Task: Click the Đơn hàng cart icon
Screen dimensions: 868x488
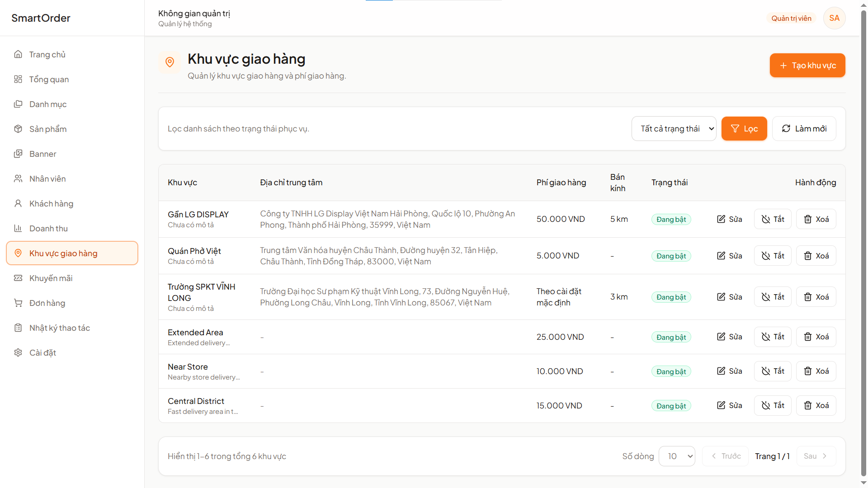Action: coord(18,303)
